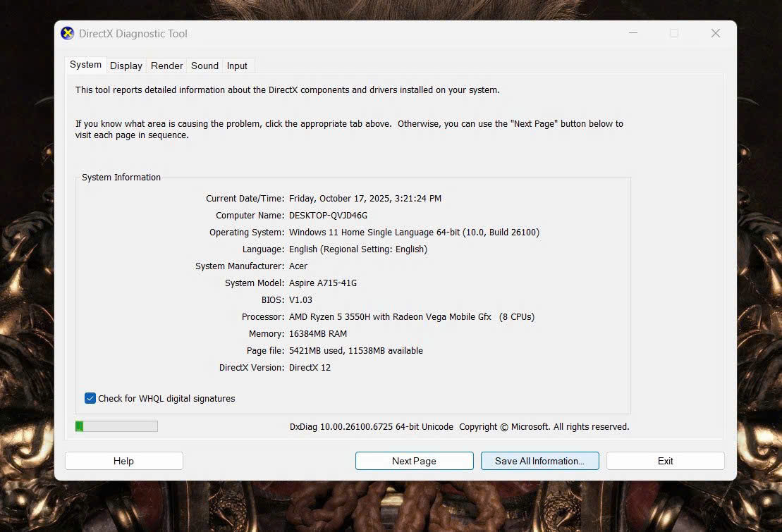Select the System tab

pos(85,65)
